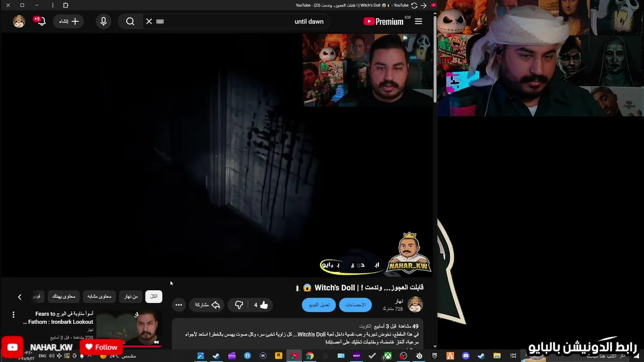The image size is (644, 362).
Task: Open browser extensions puzzle icon
Action: (x=65, y=5)
